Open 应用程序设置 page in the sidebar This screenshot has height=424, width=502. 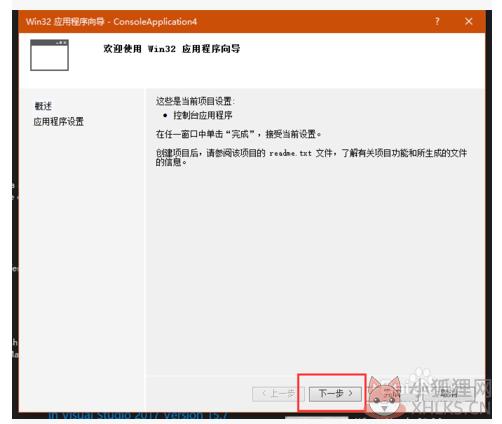click(59, 121)
